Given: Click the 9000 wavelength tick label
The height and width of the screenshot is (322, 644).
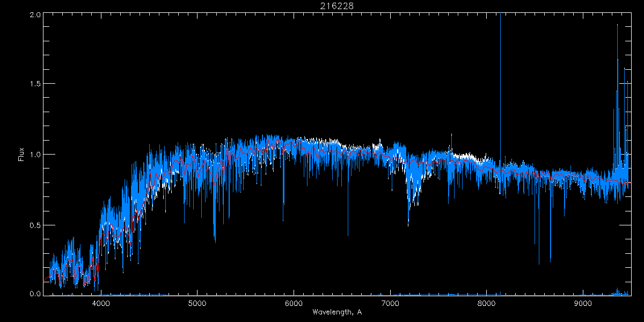Looking at the screenshot, I should pos(583,303).
